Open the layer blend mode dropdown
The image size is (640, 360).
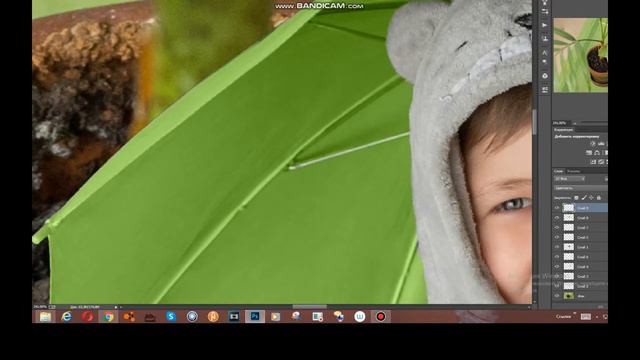coord(580,188)
